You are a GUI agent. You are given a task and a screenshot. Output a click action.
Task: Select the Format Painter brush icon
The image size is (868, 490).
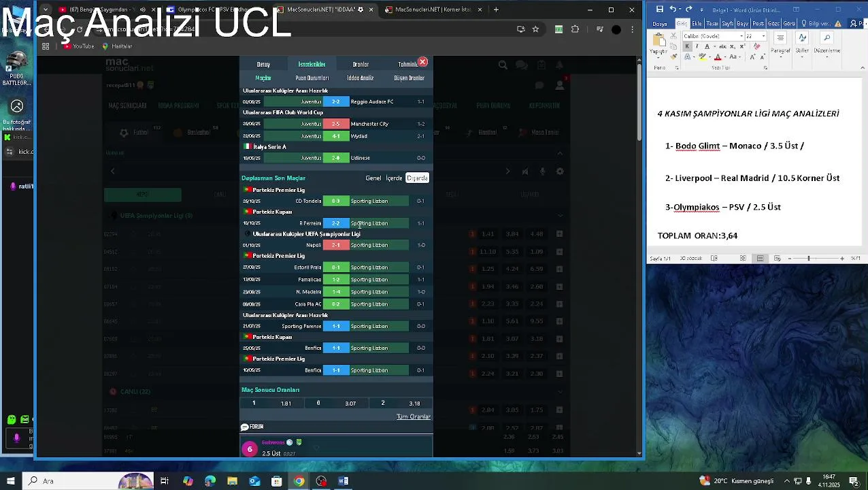[x=673, y=56]
